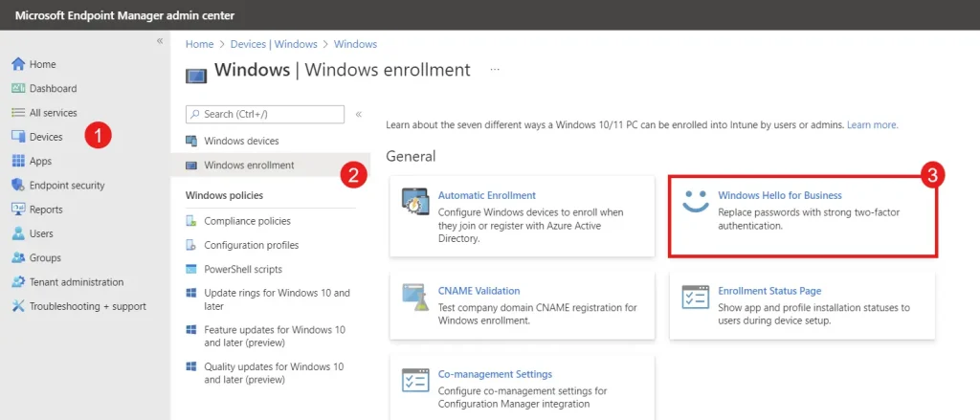
Task: Select the Tenant administration gear icon
Action: click(x=18, y=282)
